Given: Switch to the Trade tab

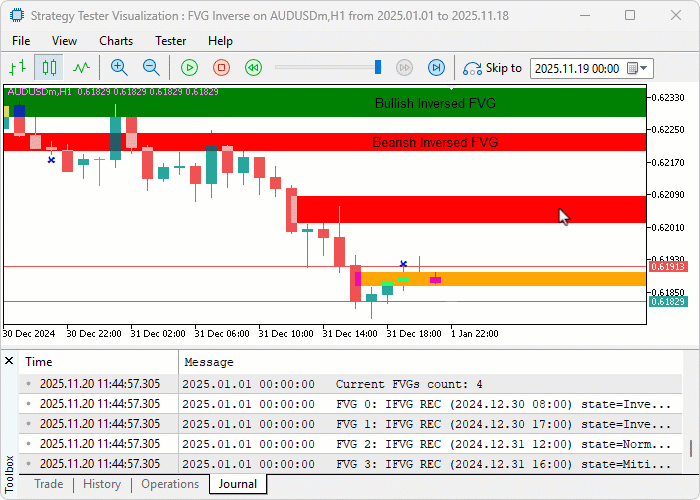Looking at the screenshot, I should [x=49, y=484].
